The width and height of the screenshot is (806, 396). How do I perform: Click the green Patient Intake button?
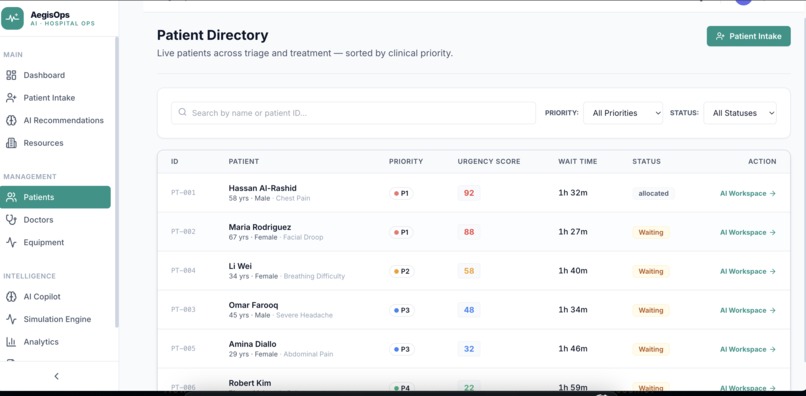748,36
